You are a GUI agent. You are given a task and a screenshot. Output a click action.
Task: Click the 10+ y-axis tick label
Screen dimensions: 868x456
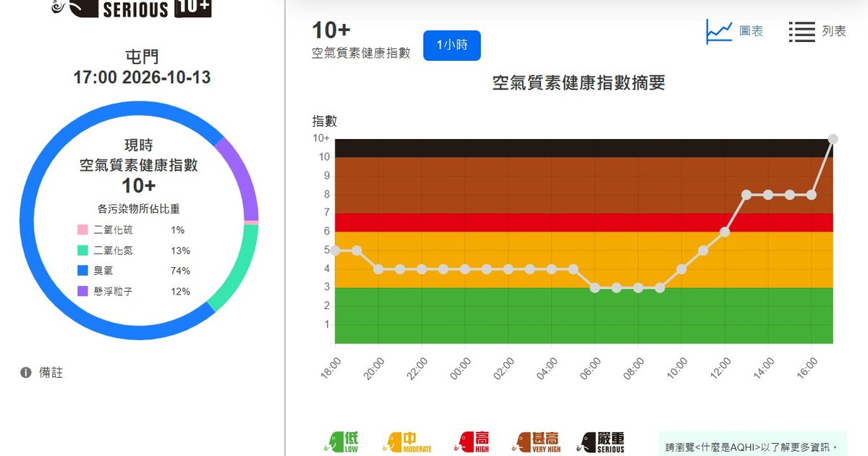tap(321, 138)
